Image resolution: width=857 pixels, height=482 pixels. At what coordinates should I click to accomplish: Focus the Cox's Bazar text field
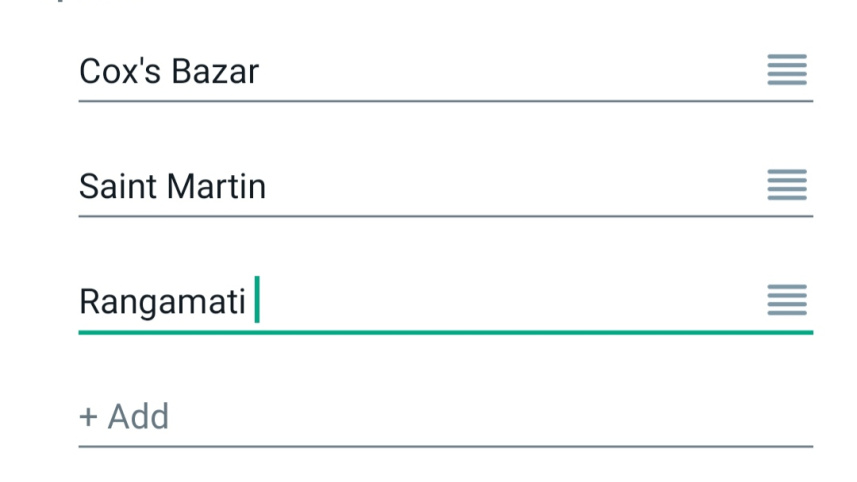(400, 72)
